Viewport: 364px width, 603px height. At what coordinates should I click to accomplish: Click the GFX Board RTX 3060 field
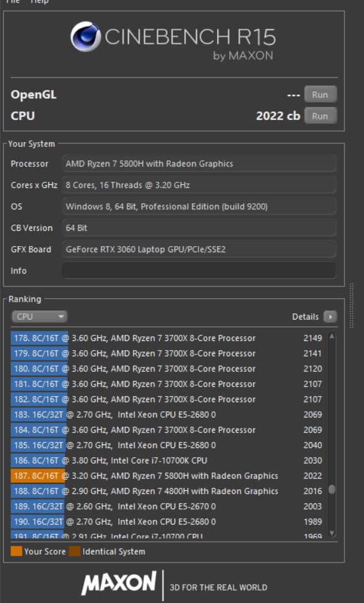tap(199, 249)
